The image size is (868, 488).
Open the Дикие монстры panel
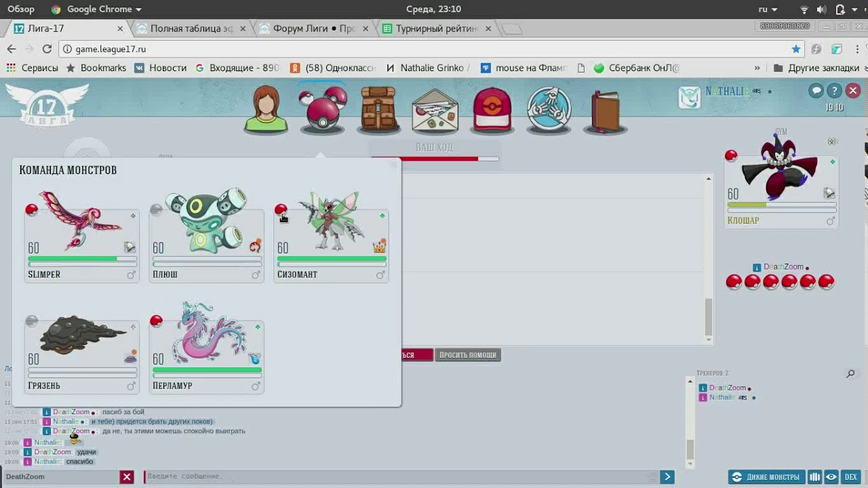coord(767,477)
